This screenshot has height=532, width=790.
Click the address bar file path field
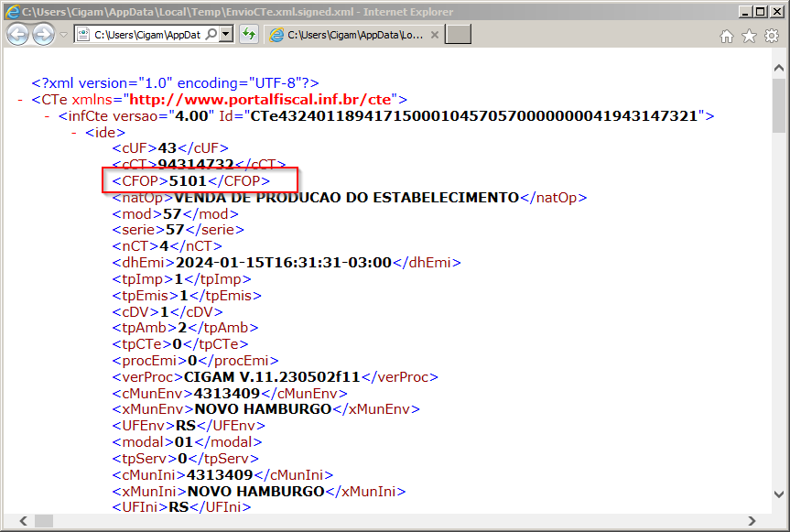click(147, 34)
